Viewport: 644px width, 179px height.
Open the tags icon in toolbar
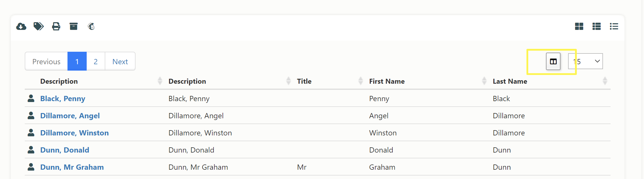click(x=39, y=26)
